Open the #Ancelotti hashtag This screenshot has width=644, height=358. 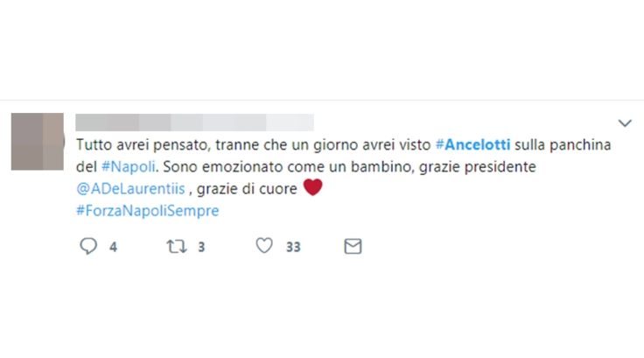[x=472, y=144]
